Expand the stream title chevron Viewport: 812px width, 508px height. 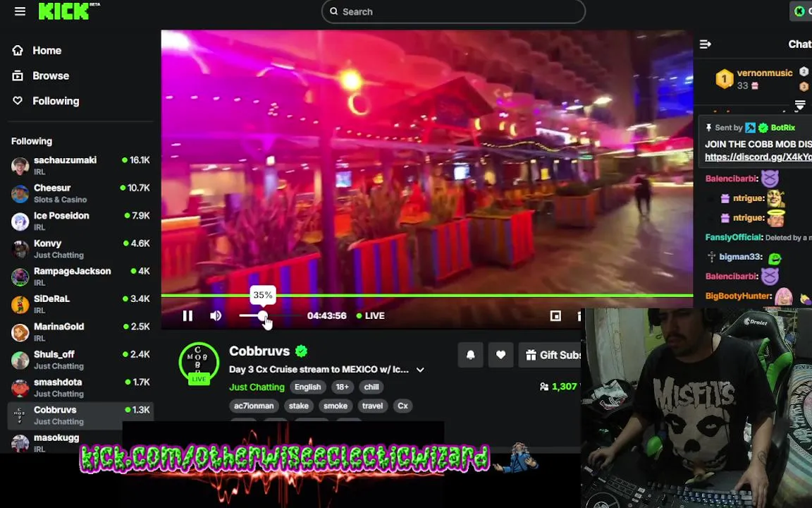tap(421, 370)
